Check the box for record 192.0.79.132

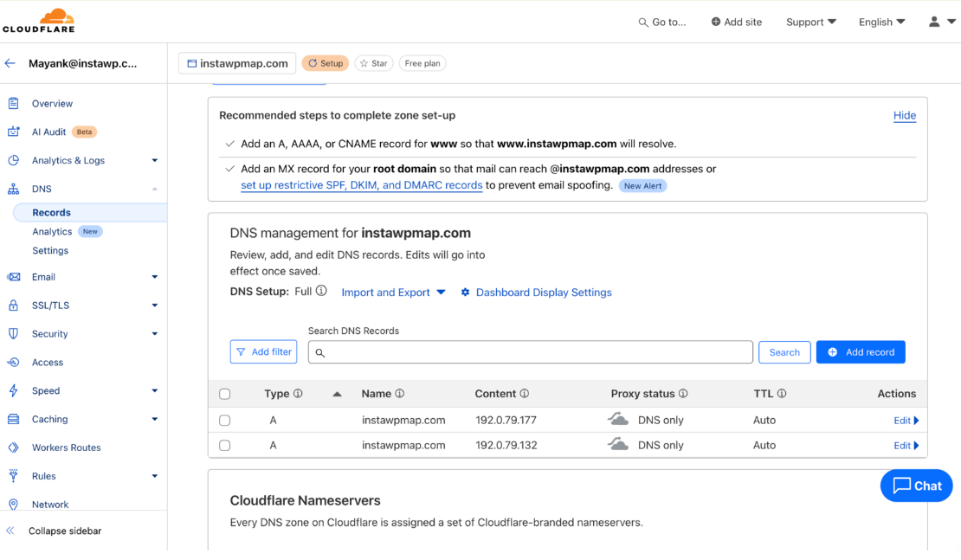(225, 446)
